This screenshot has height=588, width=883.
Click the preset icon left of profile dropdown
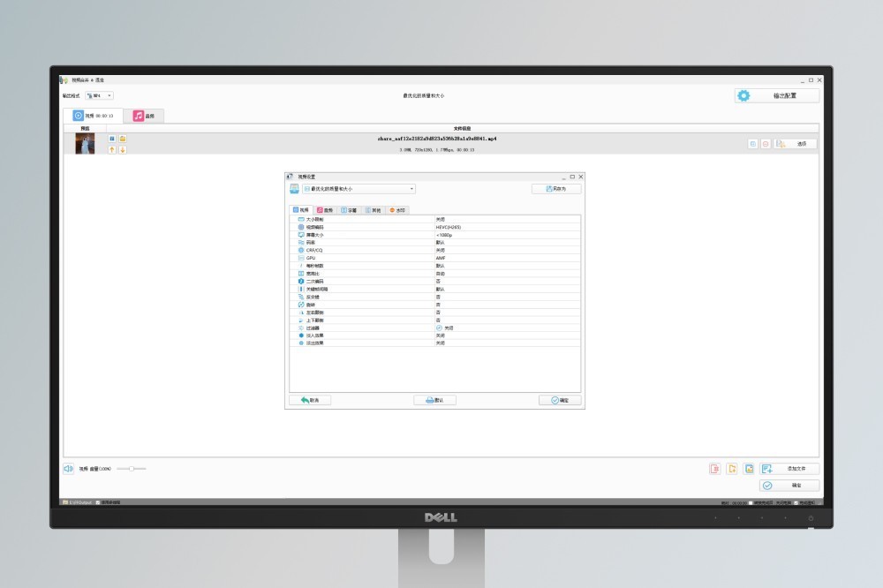[x=294, y=189]
